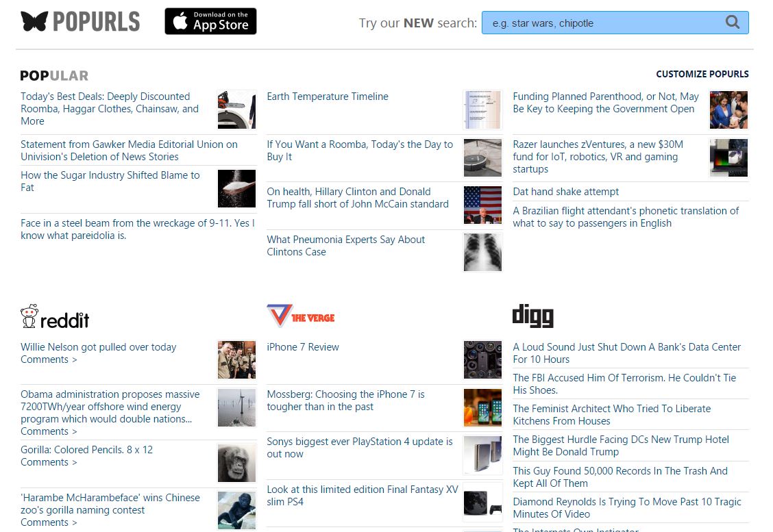
Task: Open the Razer zVentures thumbnail
Action: pos(728,157)
